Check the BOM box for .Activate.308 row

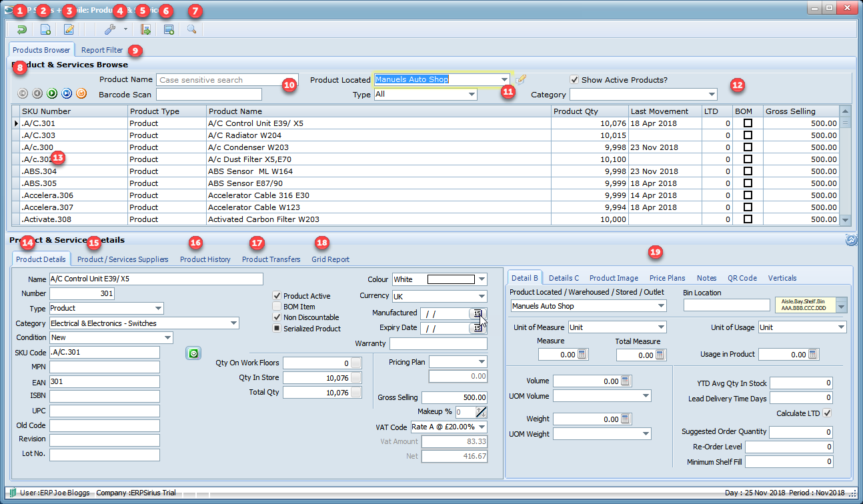pos(748,219)
